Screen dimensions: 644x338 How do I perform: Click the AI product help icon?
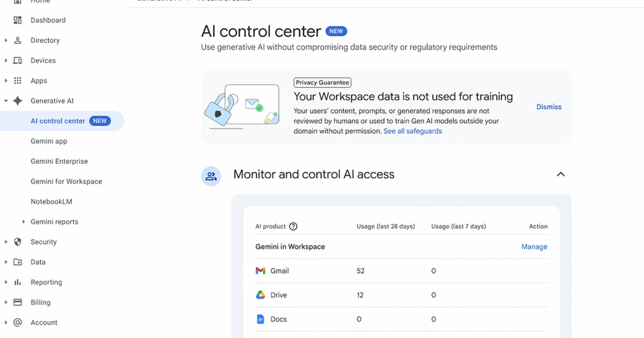pos(293,226)
